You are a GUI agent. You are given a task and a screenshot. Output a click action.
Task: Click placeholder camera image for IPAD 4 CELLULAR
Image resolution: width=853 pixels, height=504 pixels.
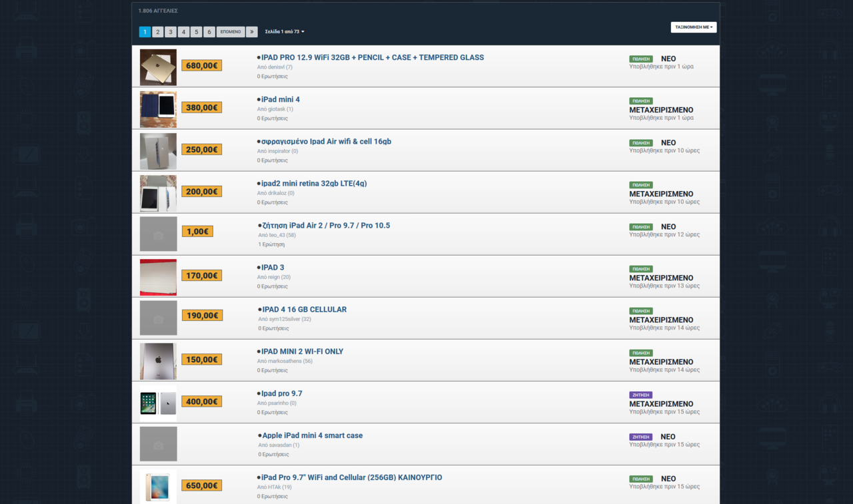point(159,318)
